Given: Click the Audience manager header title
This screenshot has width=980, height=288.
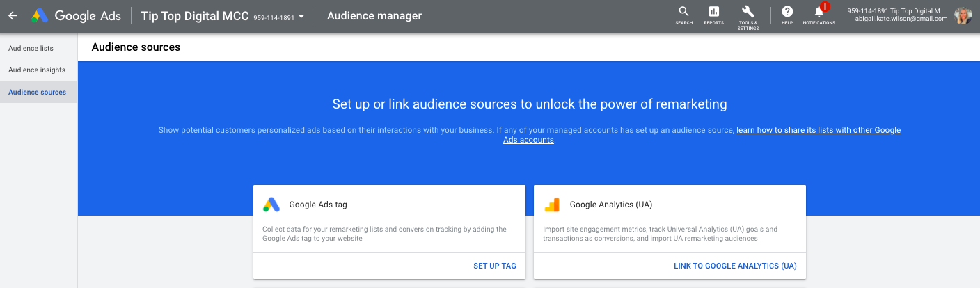Looking at the screenshot, I should point(374,15).
